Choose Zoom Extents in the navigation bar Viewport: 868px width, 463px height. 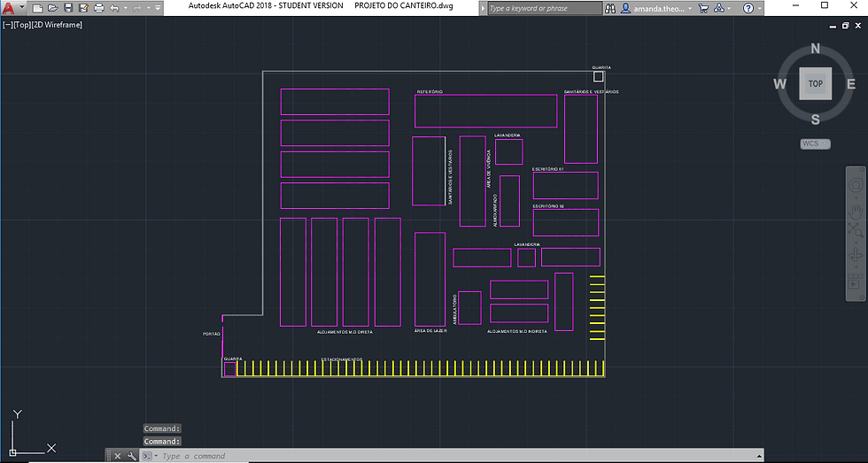click(856, 230)
